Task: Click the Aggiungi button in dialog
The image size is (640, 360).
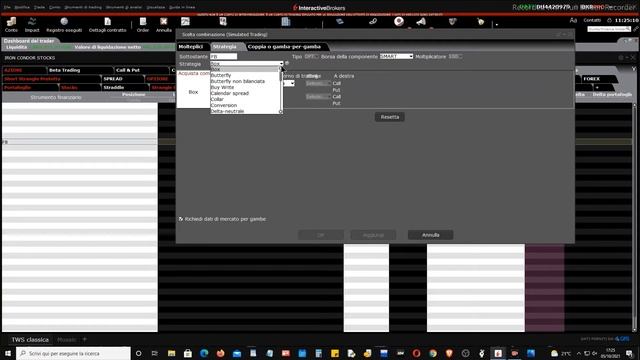Action: coord(373,235)
